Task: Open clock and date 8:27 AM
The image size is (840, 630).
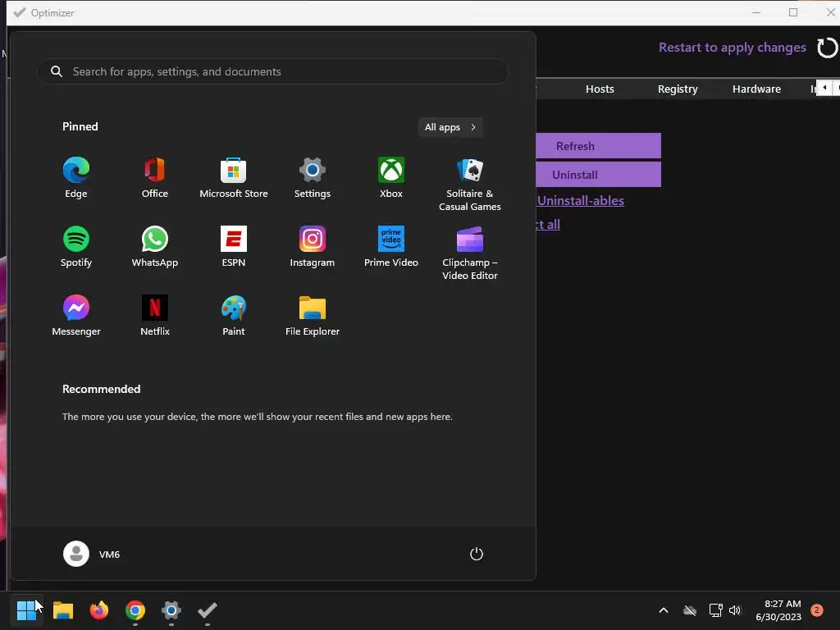Action: (x=778, y=610)
